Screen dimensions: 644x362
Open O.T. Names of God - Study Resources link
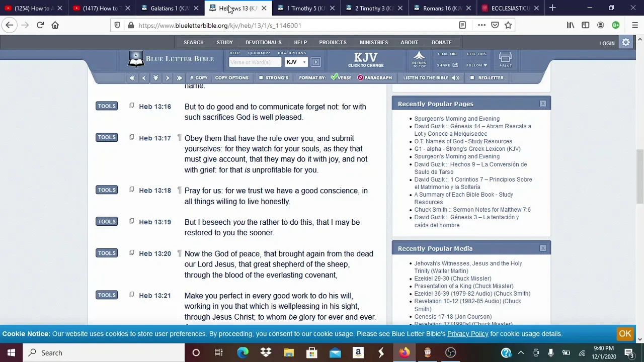pyautogui.click(x=463, y=141)
